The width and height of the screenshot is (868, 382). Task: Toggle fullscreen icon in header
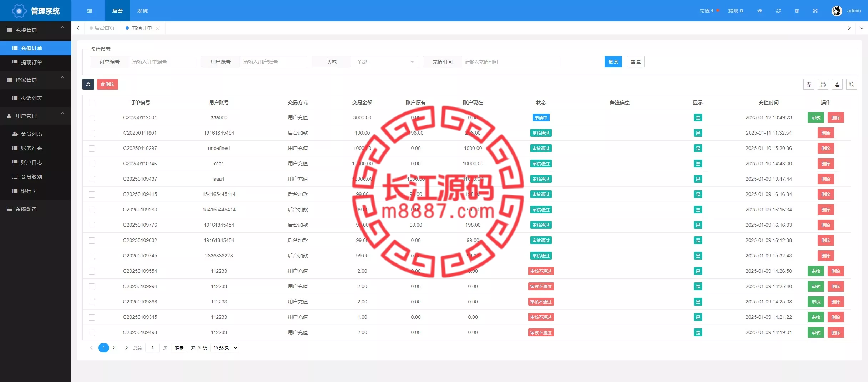(815, 11)
